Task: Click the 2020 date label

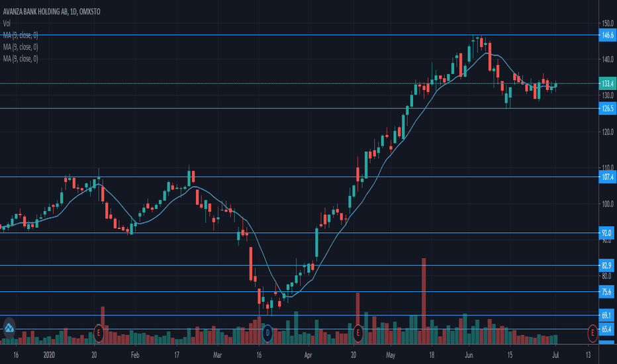Action: pos(49,355)
